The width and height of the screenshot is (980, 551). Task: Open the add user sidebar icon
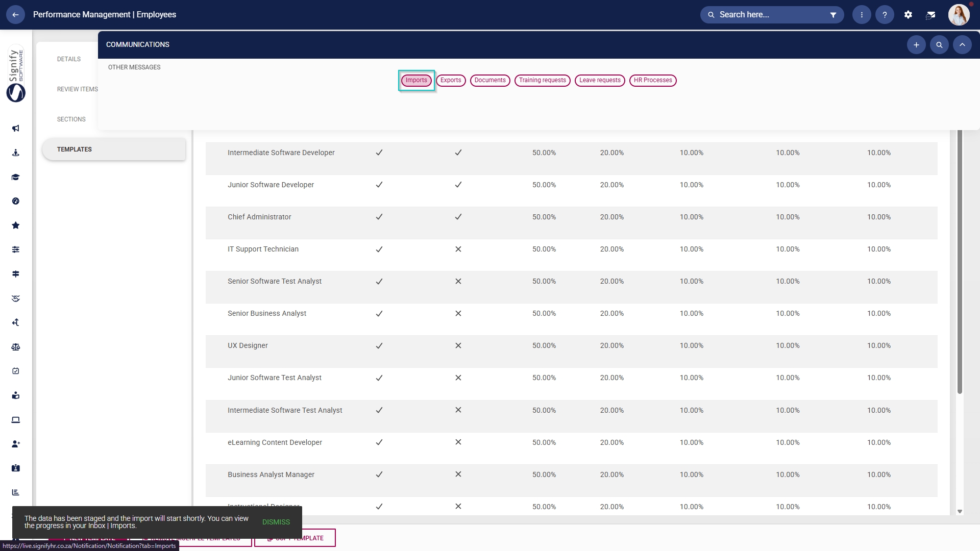pos(16,444)
